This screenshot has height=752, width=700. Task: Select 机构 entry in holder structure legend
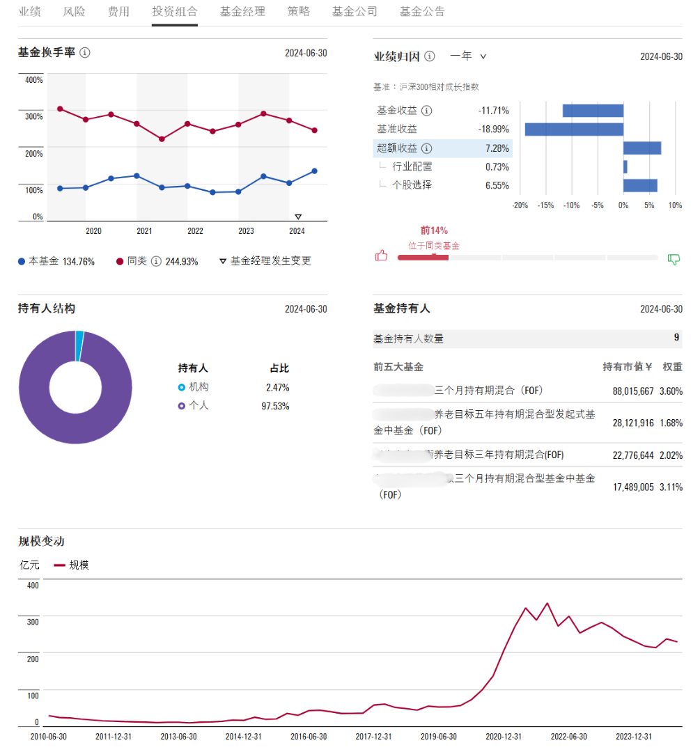[194, 387]
